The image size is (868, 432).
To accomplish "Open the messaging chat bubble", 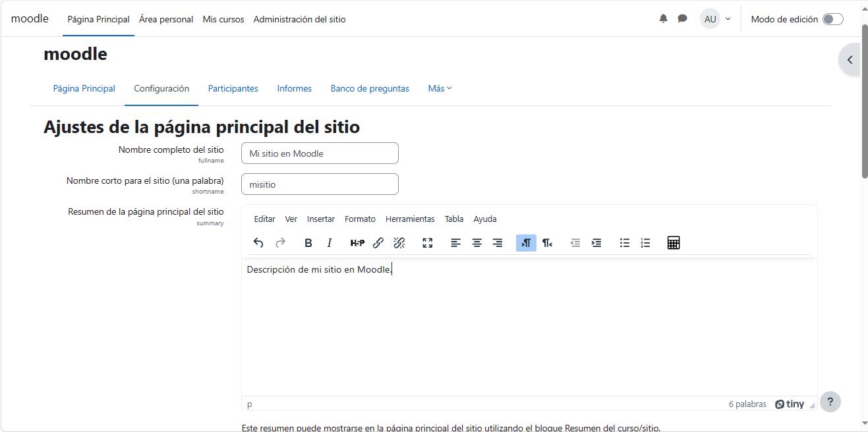I will 682,18.
